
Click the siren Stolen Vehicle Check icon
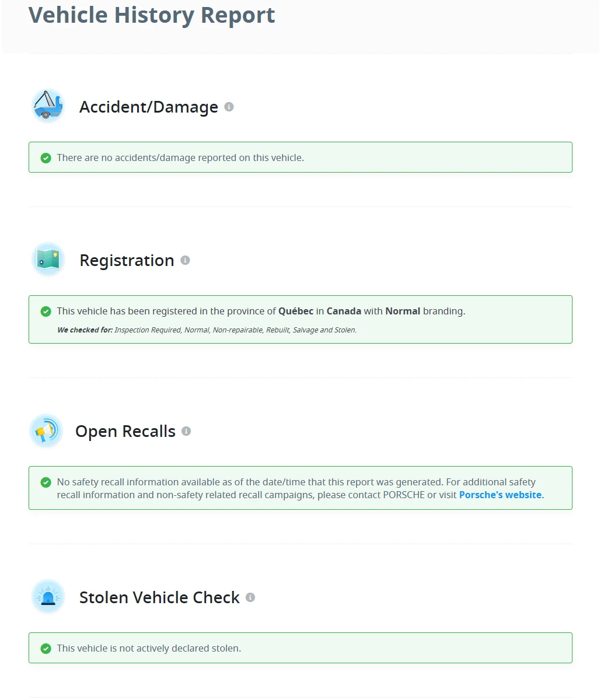tap(47, 597)
